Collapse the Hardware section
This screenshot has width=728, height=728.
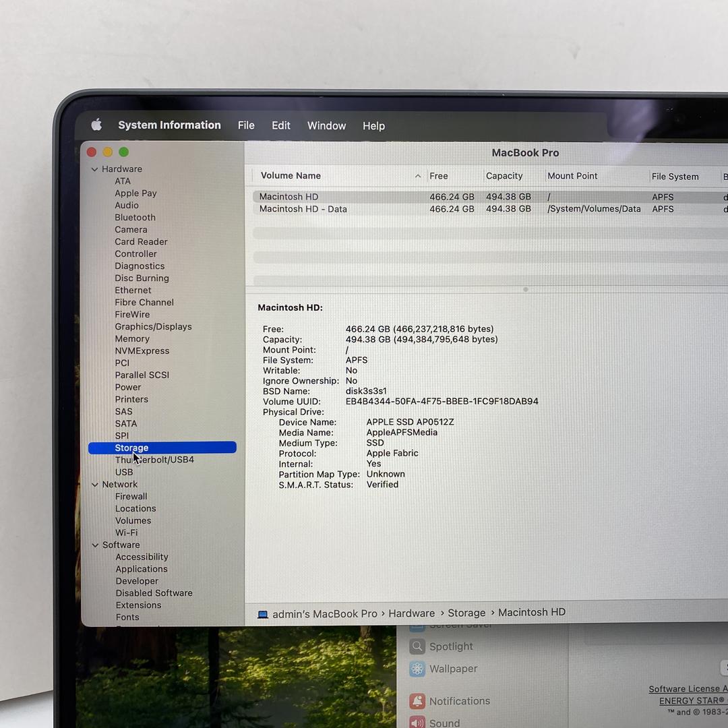click(x=95, y=169)
